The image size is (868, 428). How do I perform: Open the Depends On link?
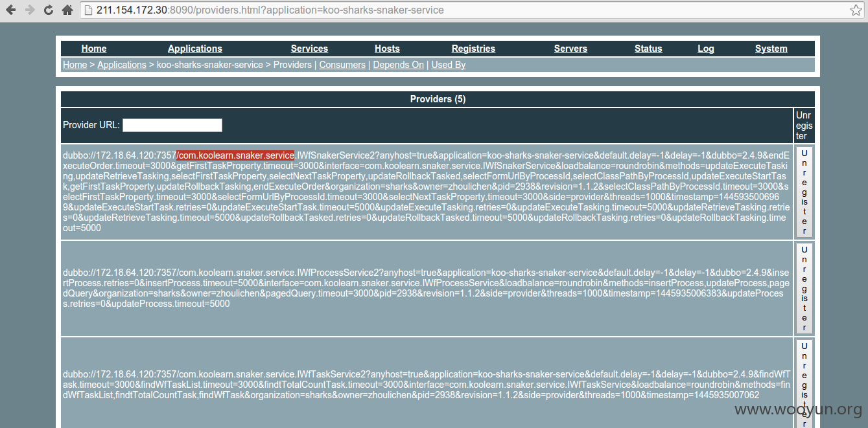(399, 65)
